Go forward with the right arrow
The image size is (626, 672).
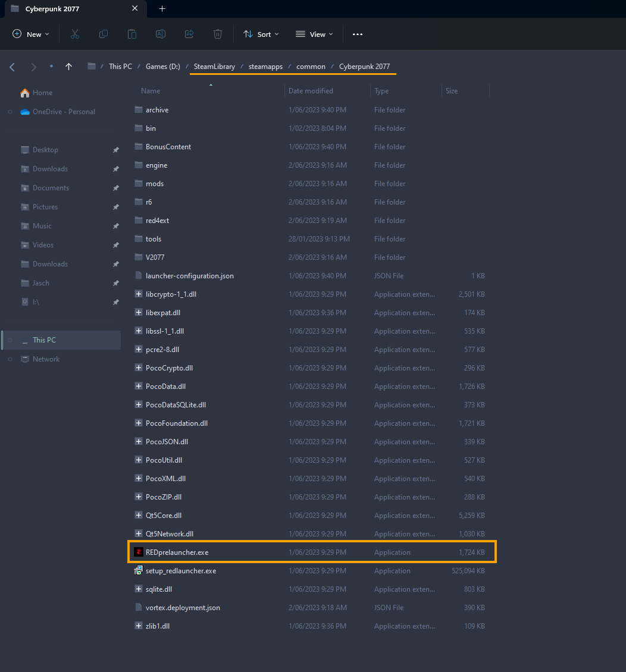point(33,67)
